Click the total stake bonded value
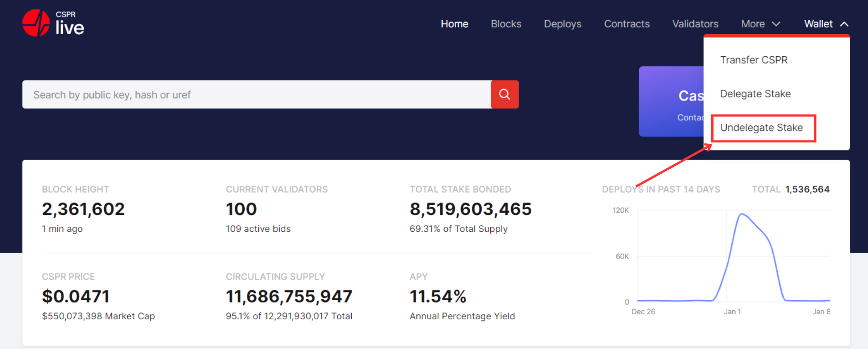Screen dimensions: 868x349 (x=470, y=209)
